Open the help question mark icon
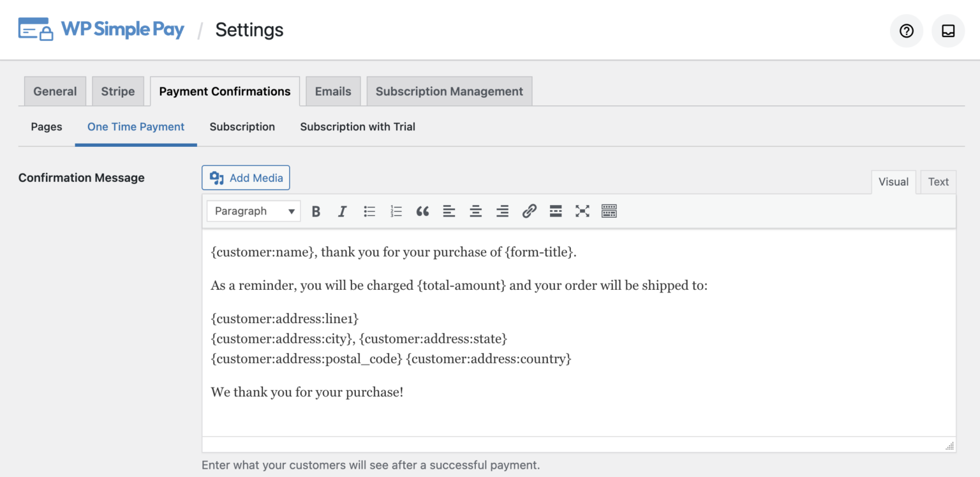980x477 pixels. (x=906, y=30)
